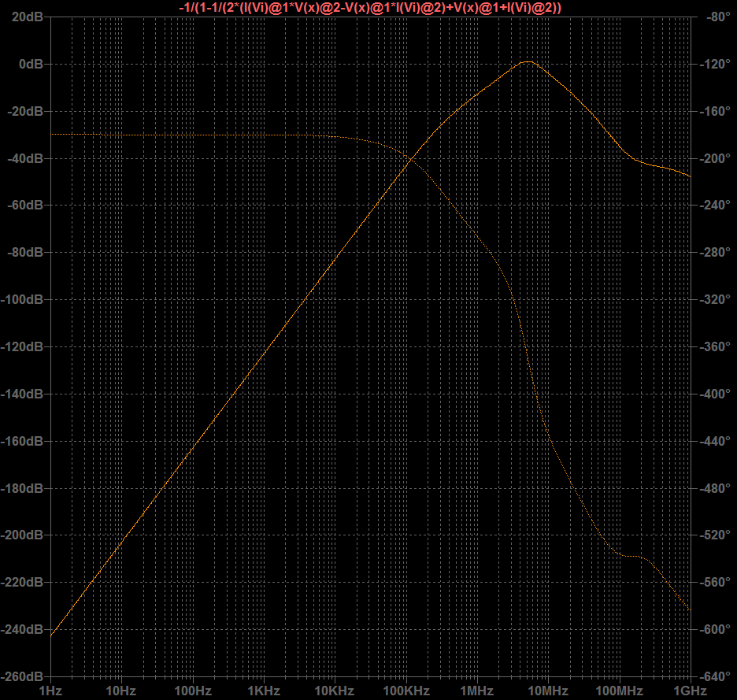Click the -220dB left axis label
Image resolution: width=737 pixels, height=700 pixels.
click(21, 583)
